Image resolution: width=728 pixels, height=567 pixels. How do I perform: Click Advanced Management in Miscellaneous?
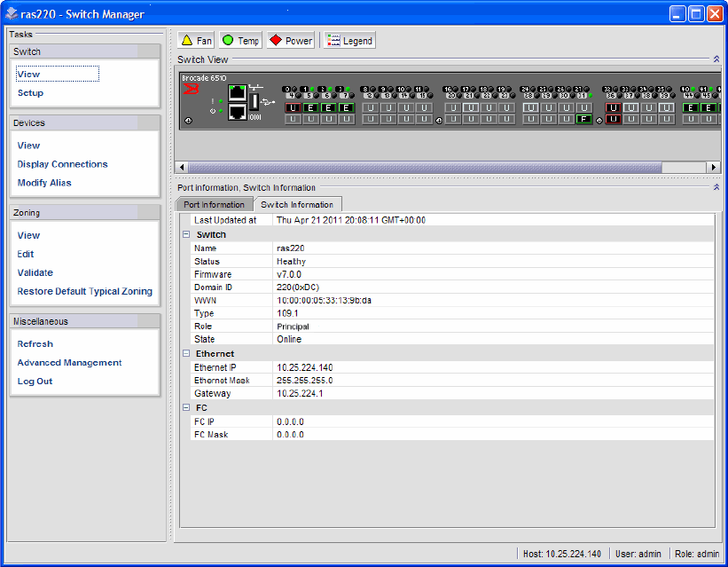coord(69,363)
